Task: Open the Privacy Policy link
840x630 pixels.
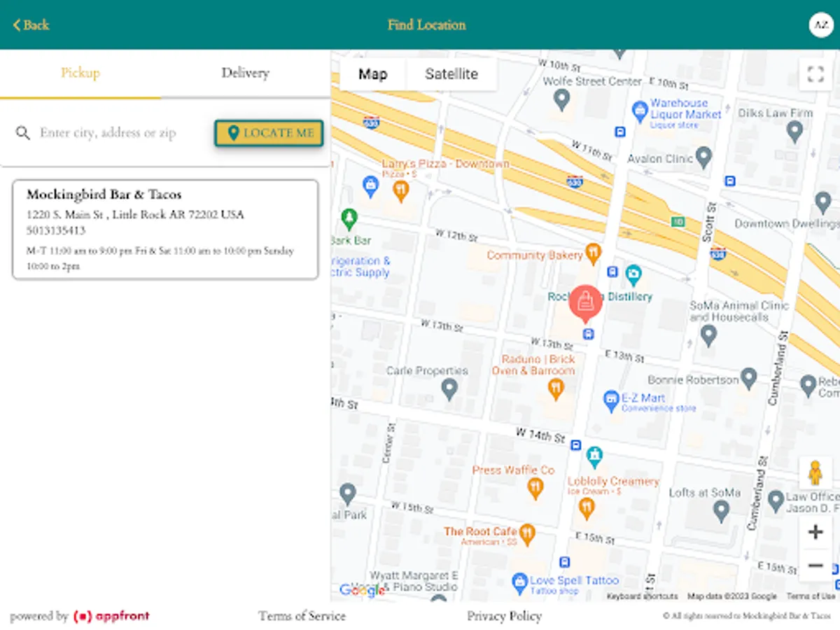Action: tap(504, 616)
